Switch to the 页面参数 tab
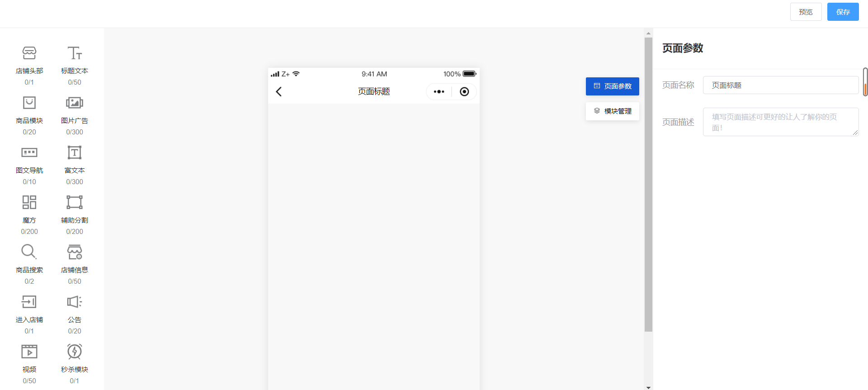Viewport: 868px width, 390px height. click(613, 86)
